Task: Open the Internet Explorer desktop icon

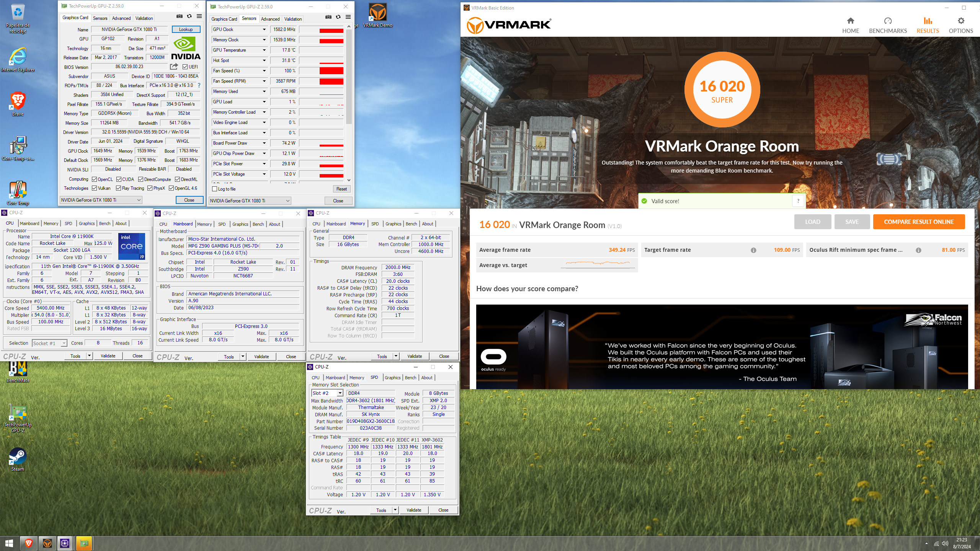Action: click(x=18, y=60)
